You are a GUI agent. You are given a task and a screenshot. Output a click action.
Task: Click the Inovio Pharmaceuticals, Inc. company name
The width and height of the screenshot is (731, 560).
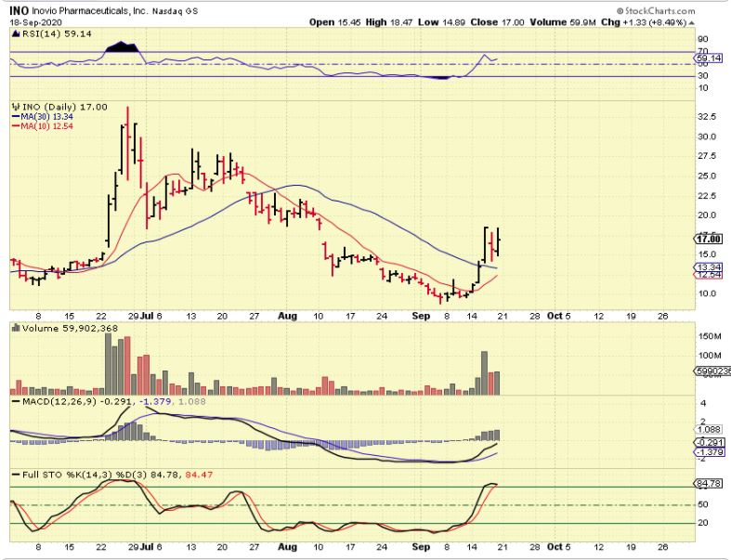point(90,11)
